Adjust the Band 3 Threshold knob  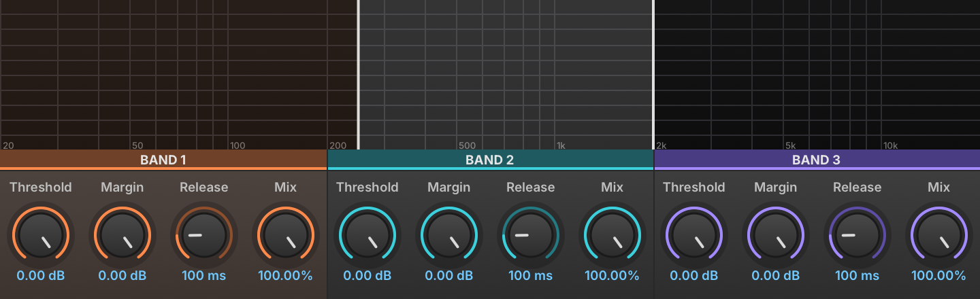pos(694,234)
